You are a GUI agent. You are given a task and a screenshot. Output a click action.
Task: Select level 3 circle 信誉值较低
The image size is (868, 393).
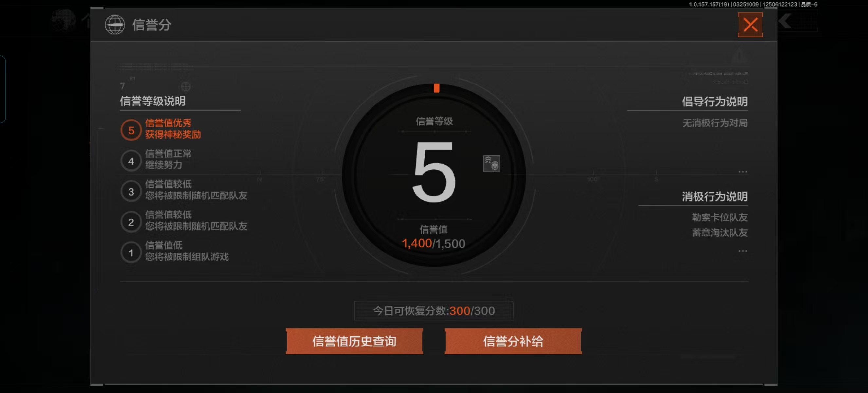pos(131,192)
